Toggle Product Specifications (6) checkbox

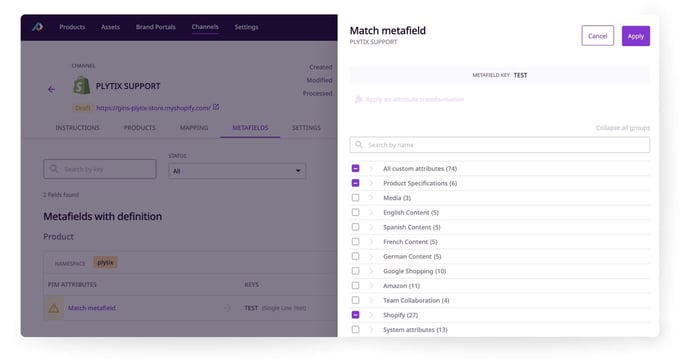click(x=355, y=183)
